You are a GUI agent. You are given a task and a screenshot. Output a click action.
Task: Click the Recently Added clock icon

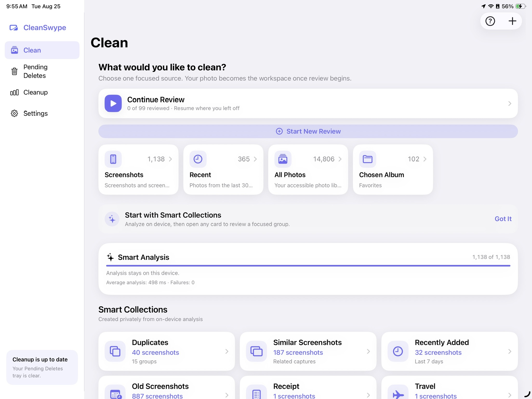398,351
